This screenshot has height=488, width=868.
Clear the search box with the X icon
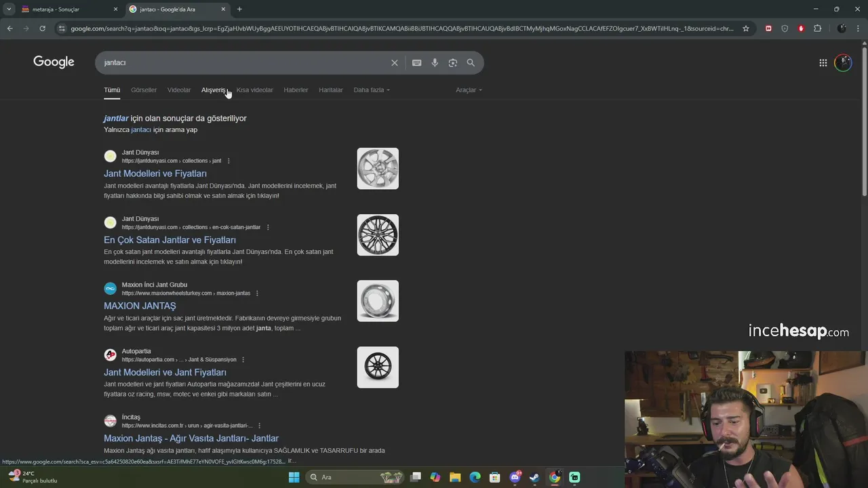click(x=395, y=62)
